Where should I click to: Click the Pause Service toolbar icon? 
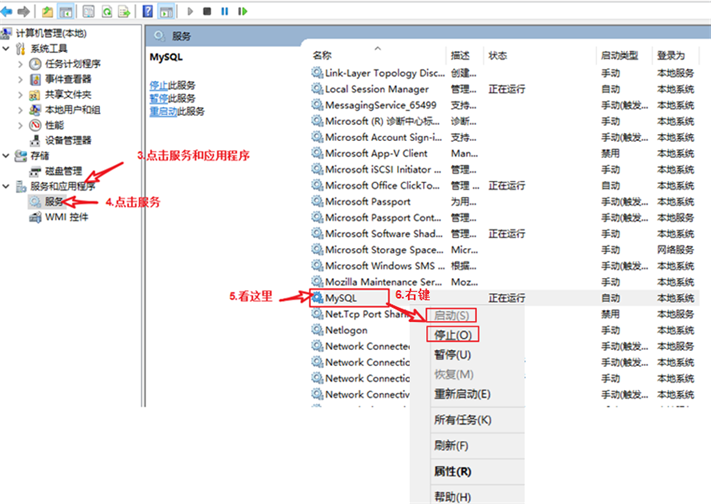pyautogui.click(x=223, y=12)
